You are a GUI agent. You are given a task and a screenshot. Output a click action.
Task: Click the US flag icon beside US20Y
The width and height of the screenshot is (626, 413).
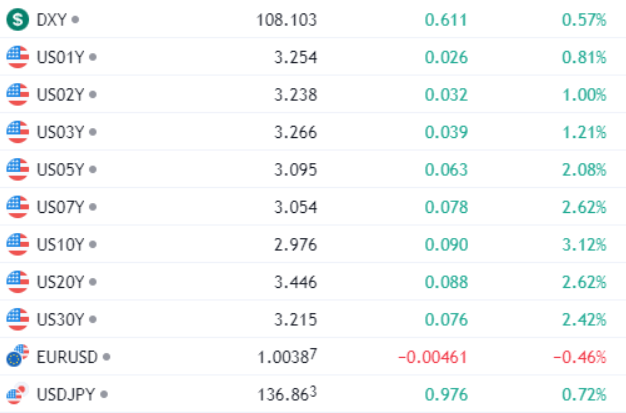(x=18, y=282)
